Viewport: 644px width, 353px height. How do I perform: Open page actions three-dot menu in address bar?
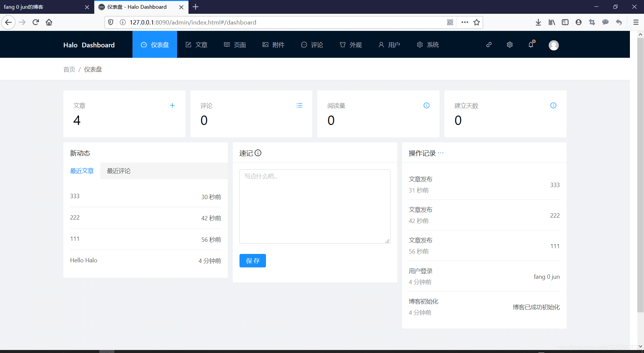point(465,22)
